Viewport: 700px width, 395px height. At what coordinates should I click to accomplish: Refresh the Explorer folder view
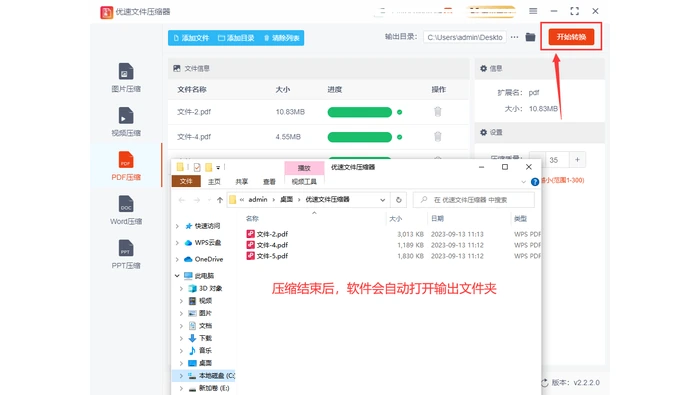[399, 200]
